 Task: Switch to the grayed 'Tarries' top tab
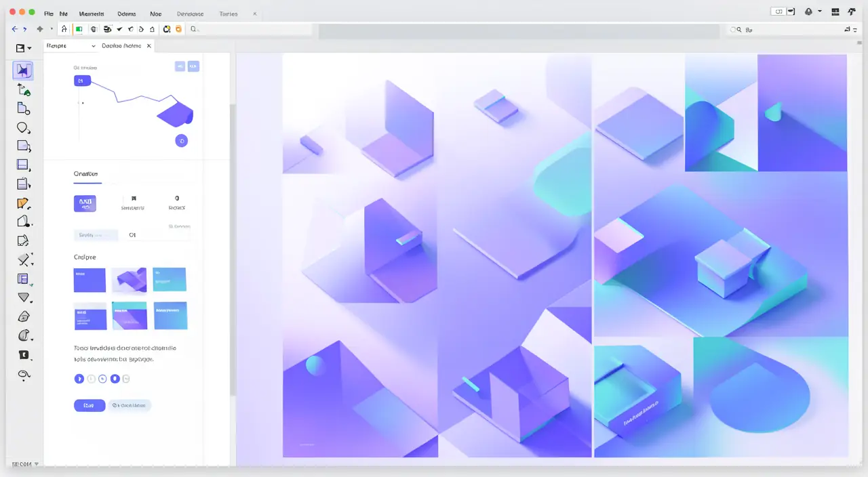pyautogui.click(x=229, y=14)
